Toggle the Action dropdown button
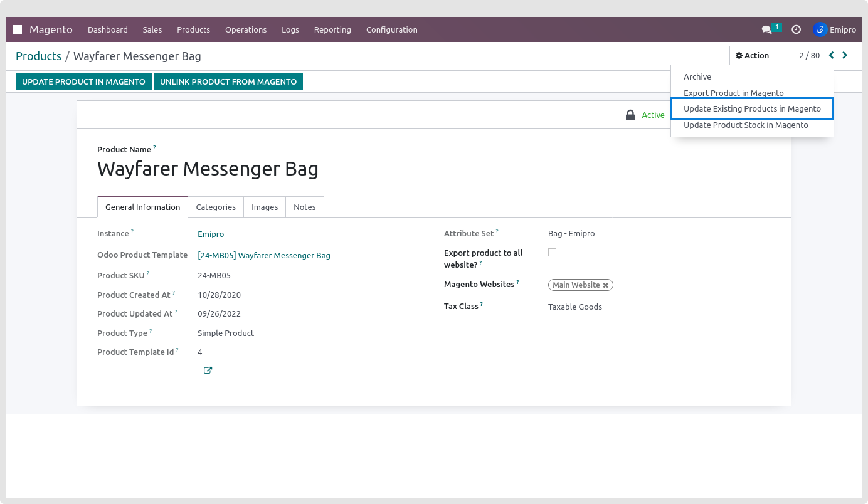Screen dimensions: 868x504 click(752, 55)
